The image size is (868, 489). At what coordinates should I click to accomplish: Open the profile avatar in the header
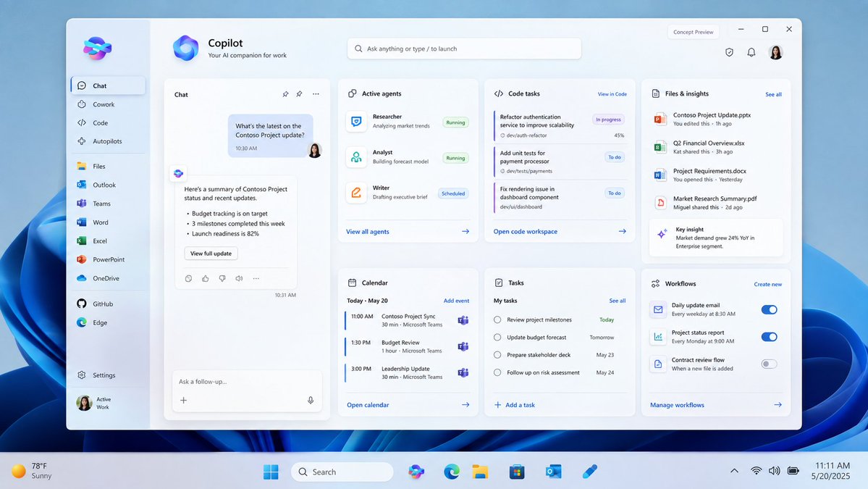[x=775, y=52]
